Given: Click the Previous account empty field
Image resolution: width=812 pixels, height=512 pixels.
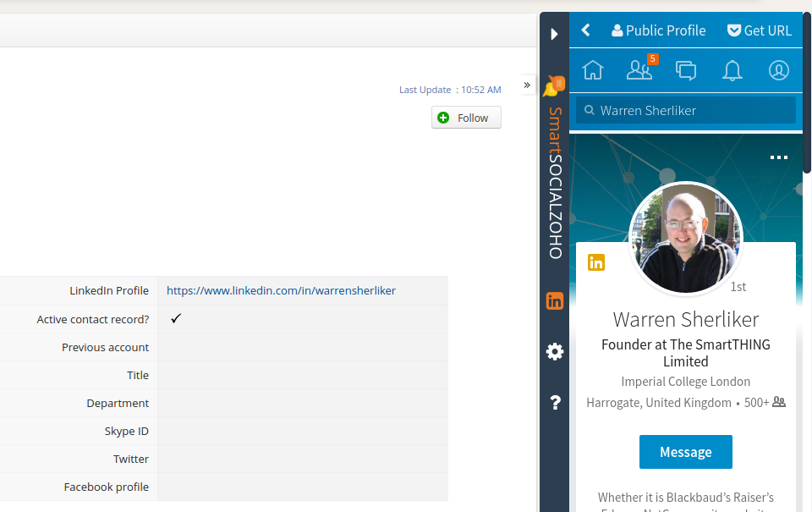Looking at the screenshot, I should (303, 347).
